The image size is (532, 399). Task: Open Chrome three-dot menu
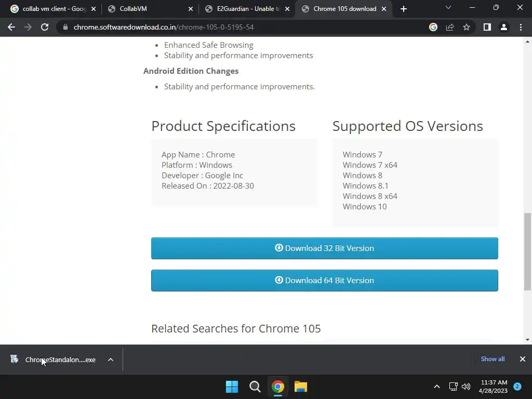pyautogui.click(x=521, y=27)
